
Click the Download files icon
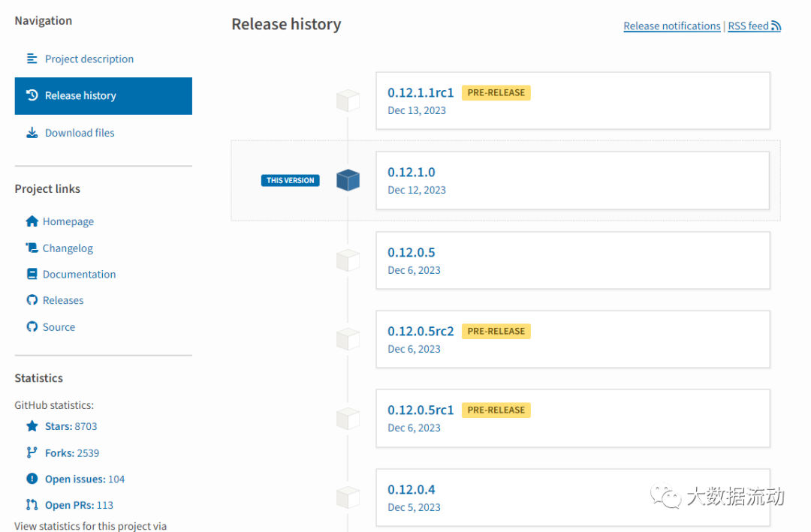coord(31,132)
